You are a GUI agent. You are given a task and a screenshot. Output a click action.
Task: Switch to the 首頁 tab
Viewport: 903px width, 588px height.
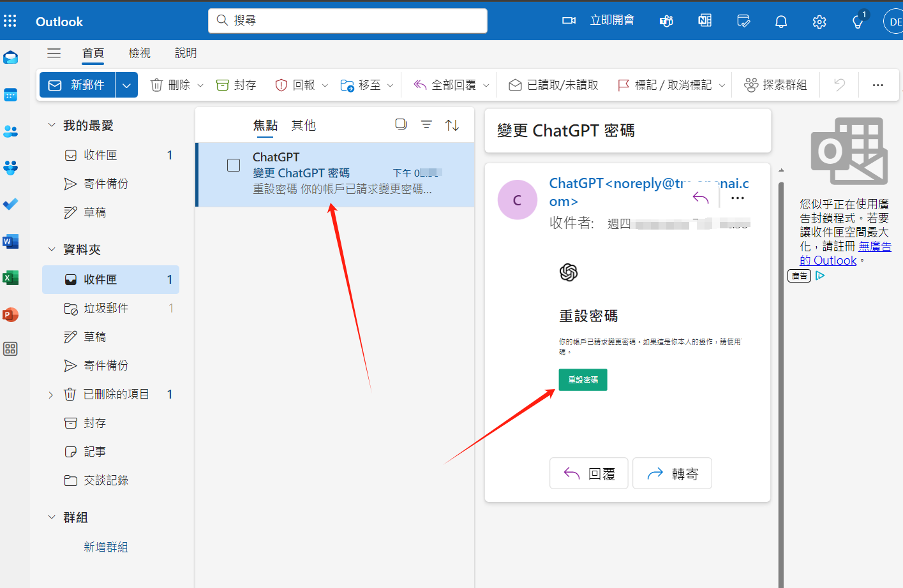pyautogui.click(x=93, y=53)
